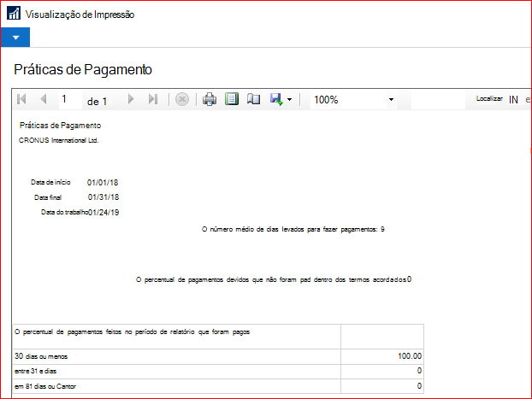Click the find text input field
Screen dimensions: 532x399
click(438, 100)
